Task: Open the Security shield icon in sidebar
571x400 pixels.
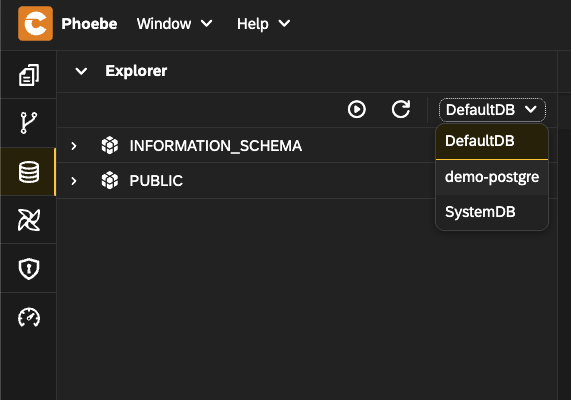Action: (x=29, y=268)
